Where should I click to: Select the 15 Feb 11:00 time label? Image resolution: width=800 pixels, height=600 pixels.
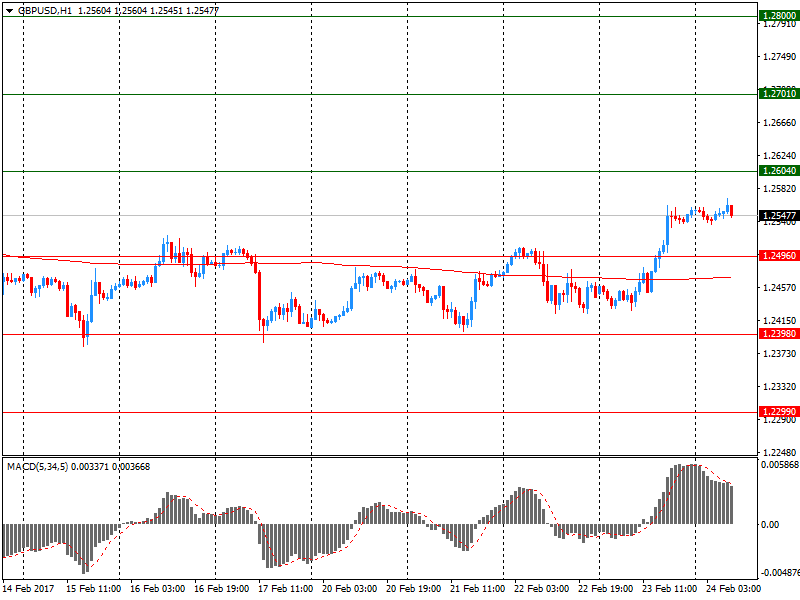pyautogui.click(x=94, y=589)
